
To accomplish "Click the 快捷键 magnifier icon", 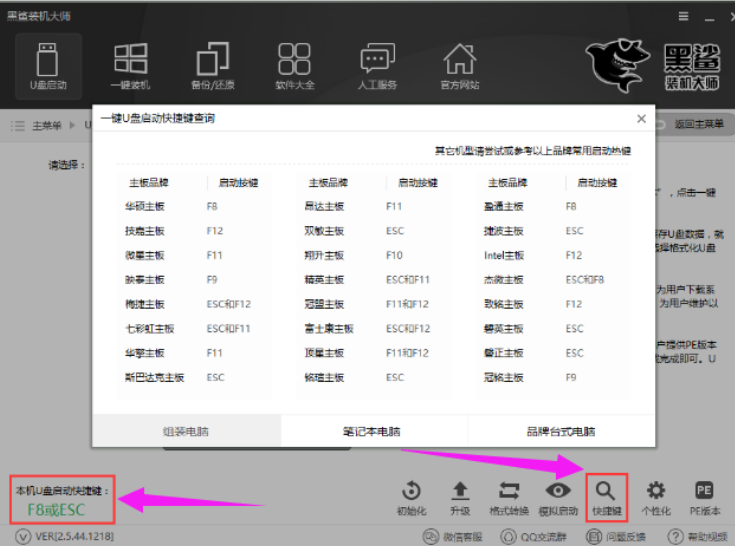I will point(606,498).
